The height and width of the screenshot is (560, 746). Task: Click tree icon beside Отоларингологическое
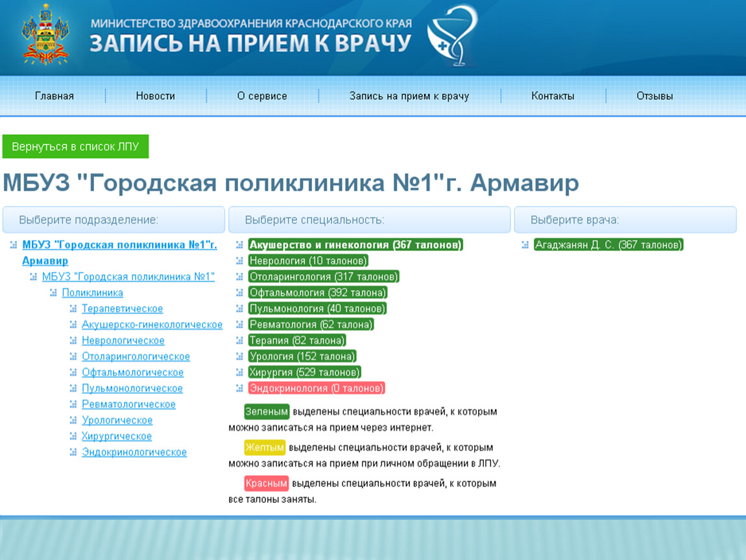pyautogui.click(x=73, y=356)
